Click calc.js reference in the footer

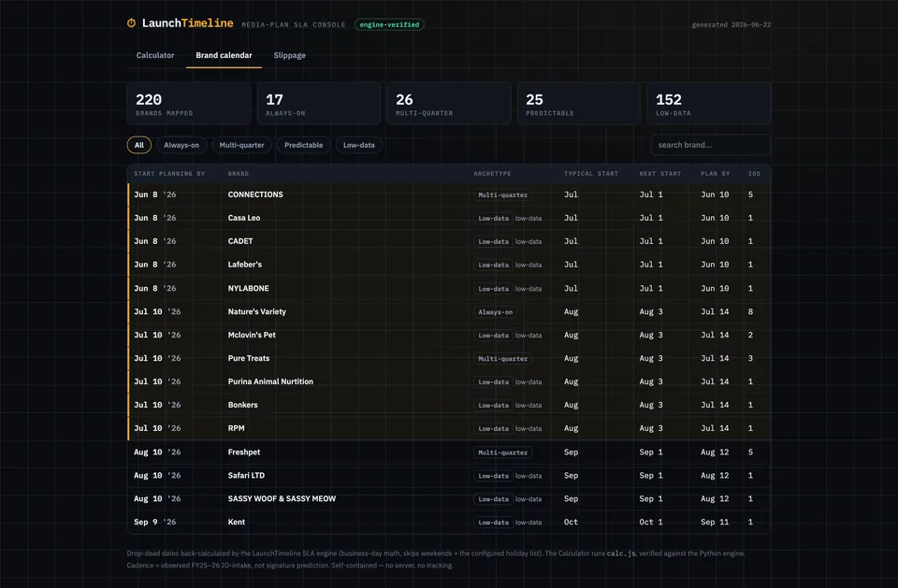pyautogui.click(x=621, y=553)
